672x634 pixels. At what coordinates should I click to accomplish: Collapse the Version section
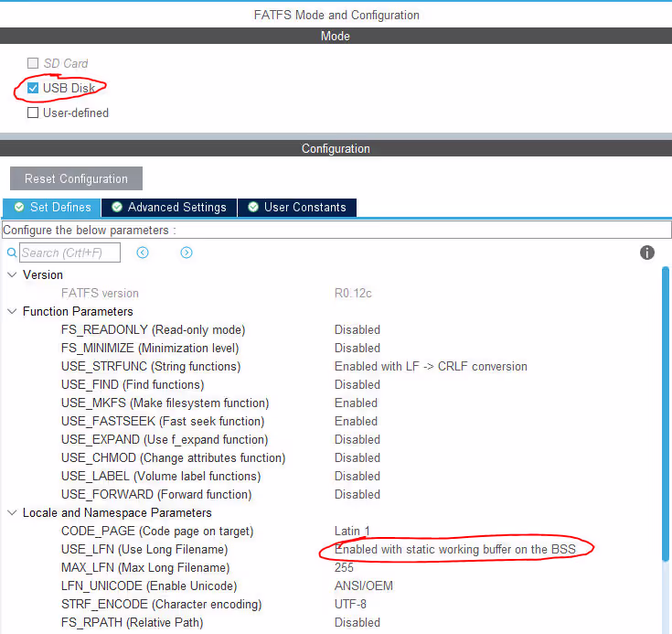coord(13,274)
